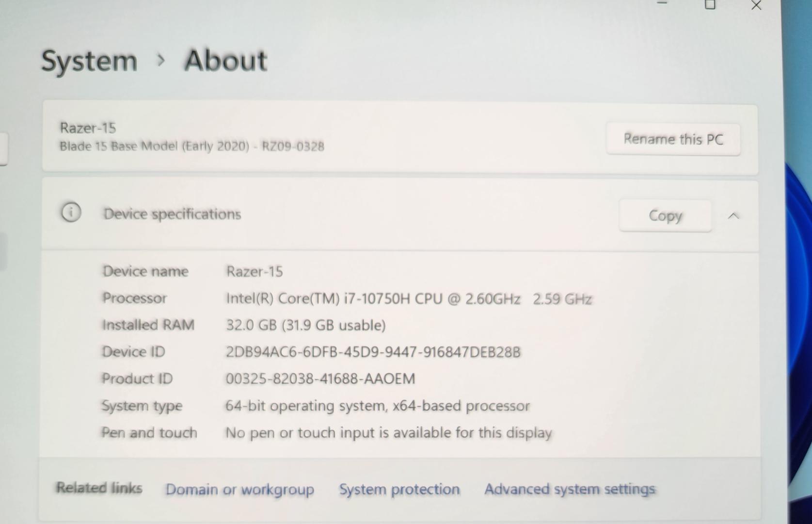Copy the device specifications
The height and width of the screenshot is (524, 812).
tap(665, 215)
